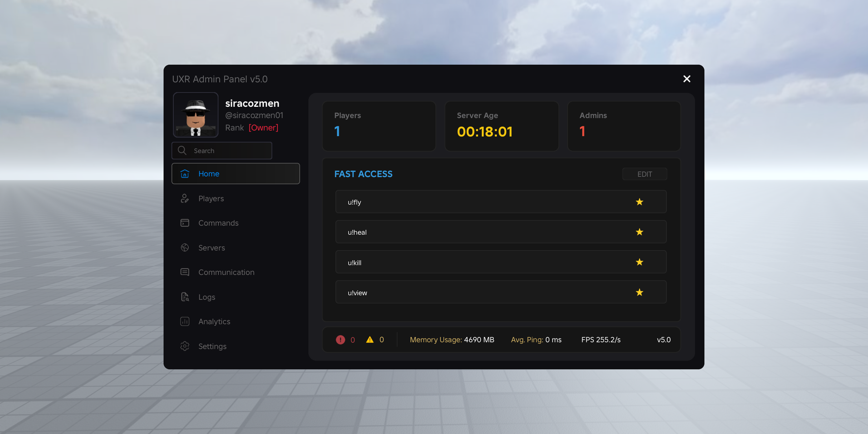Close the UXR Admin Panel
Viewport: 868px width, 434px height.
click(686, 79)
